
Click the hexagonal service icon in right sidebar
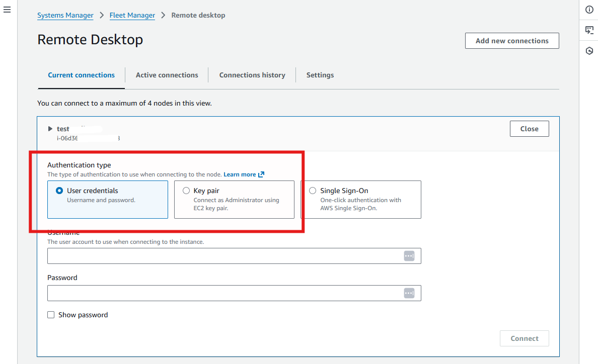(589, 50)
